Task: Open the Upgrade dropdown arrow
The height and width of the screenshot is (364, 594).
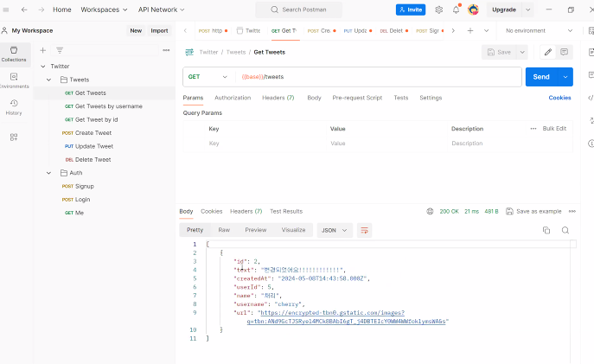Action: pos(527,10)
